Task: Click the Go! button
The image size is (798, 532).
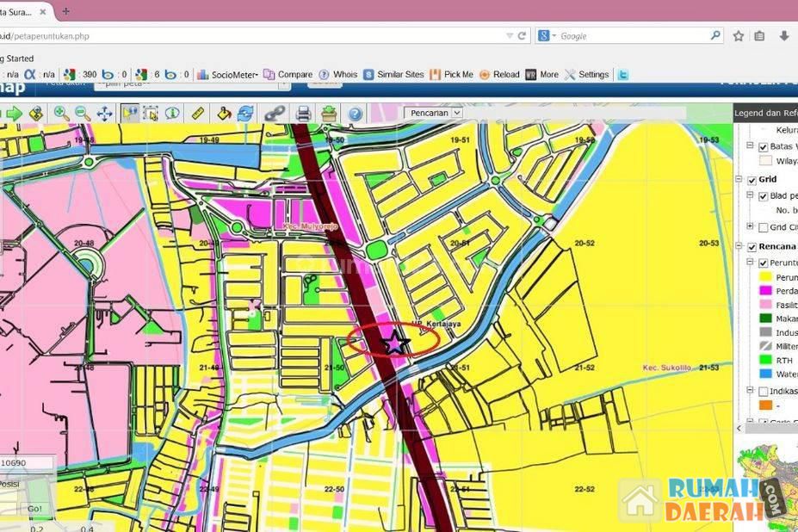Action: click(34, 509)
